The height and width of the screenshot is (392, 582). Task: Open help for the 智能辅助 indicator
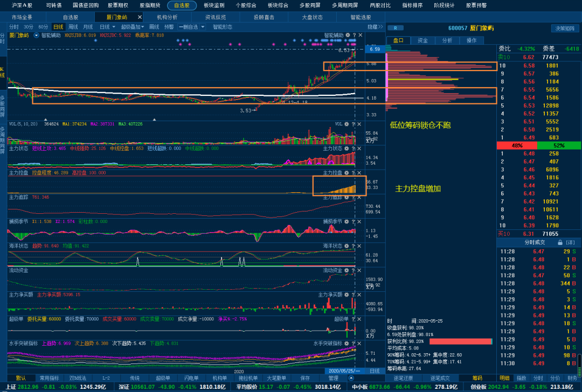354,35
